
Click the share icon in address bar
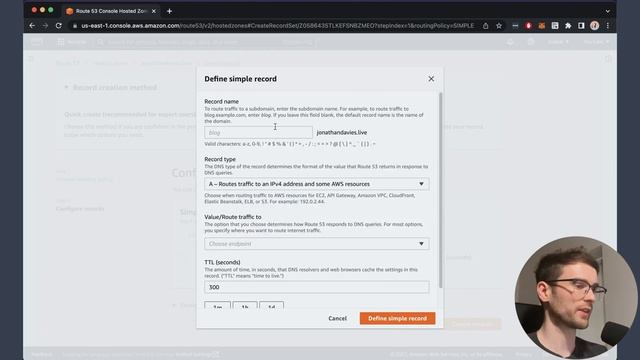tap(486, 26)
